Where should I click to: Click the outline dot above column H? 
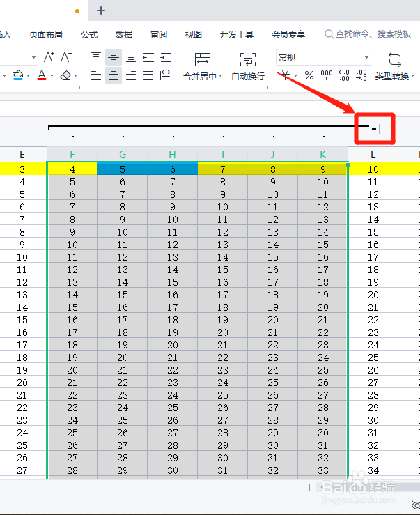point(173,137)
